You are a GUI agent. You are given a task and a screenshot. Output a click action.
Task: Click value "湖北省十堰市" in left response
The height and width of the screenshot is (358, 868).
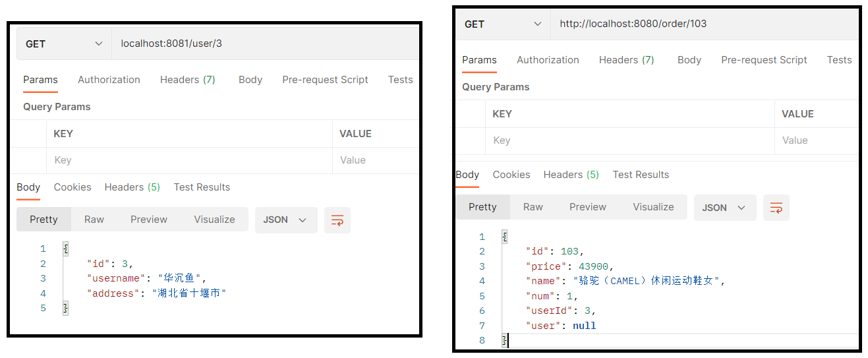(189, 293)
